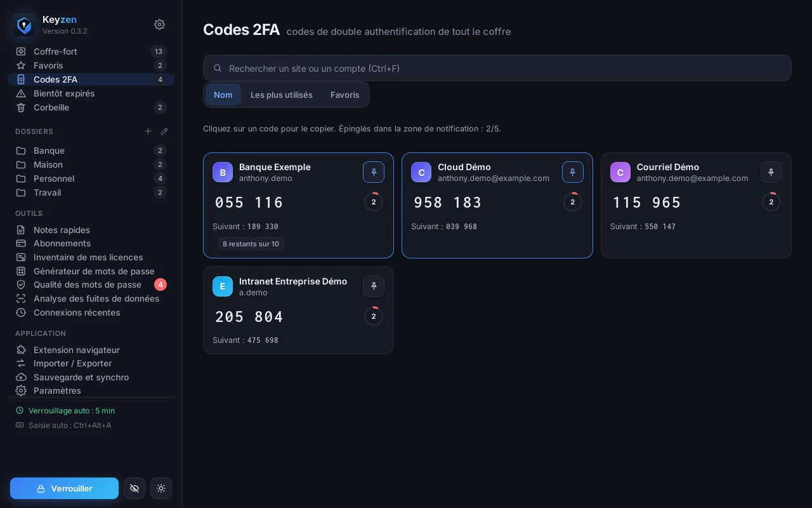812x508 pixels.
Task: Toggle pin on Cloud Démo card
Action: 573,172
